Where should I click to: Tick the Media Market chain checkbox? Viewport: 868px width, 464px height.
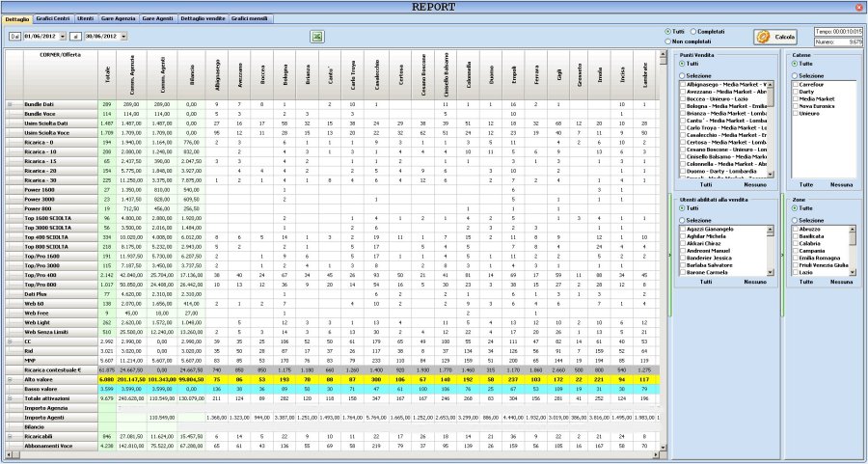click(x=795, y=97)
